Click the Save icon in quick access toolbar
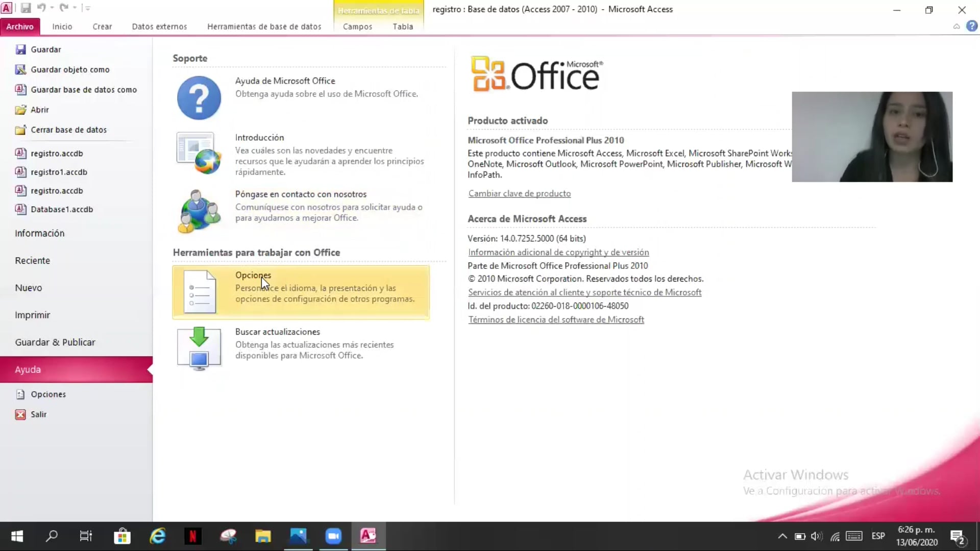 click(26, 8)
